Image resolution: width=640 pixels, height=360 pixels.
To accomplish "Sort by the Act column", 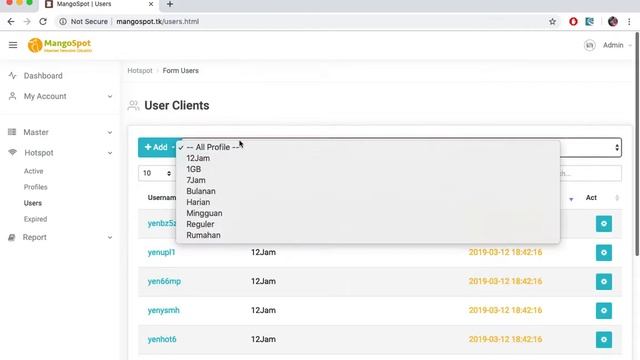I will pos(602,198).
